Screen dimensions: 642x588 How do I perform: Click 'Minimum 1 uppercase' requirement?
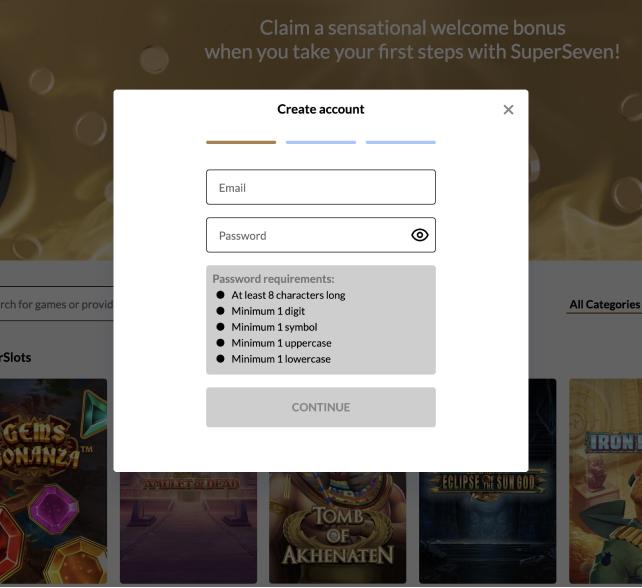click(x=281, y=343)
